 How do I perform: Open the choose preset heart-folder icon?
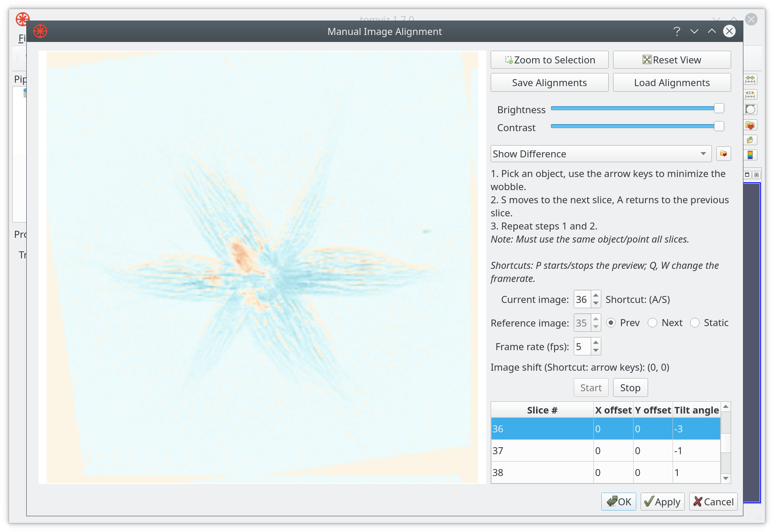tap(750, 125)
